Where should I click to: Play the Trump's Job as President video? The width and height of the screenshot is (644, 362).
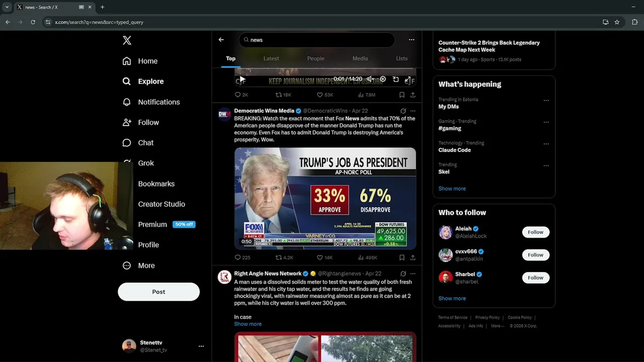point(325,198)
